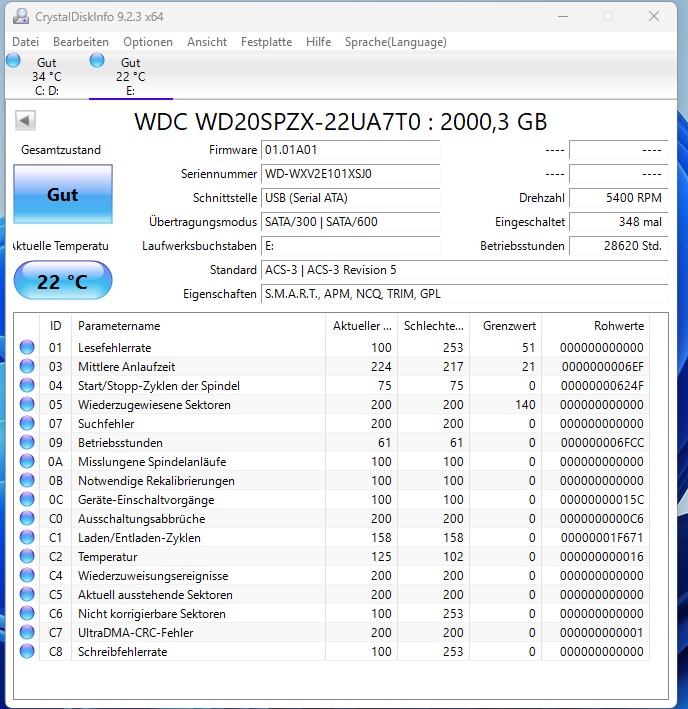Image resolution: width=688 pixels, height=709 pixels.
Task: Click the Gut health status button
Action: pos(63,194)
